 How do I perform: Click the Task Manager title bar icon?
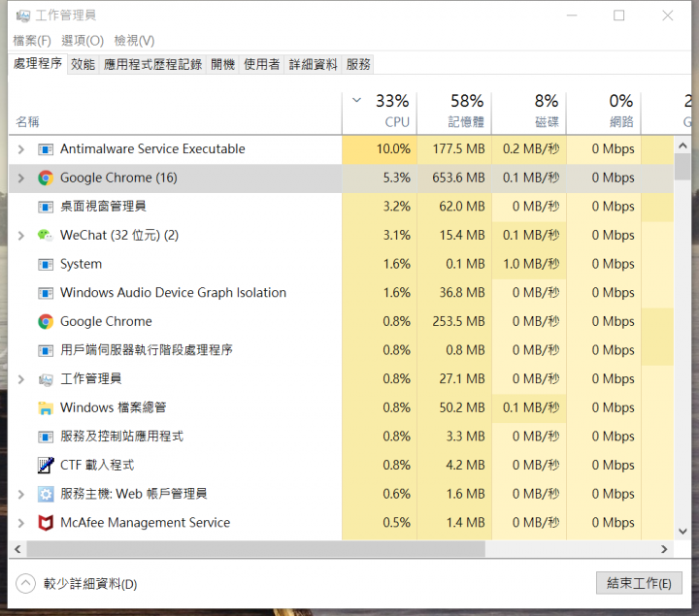[x=22, y=16]
